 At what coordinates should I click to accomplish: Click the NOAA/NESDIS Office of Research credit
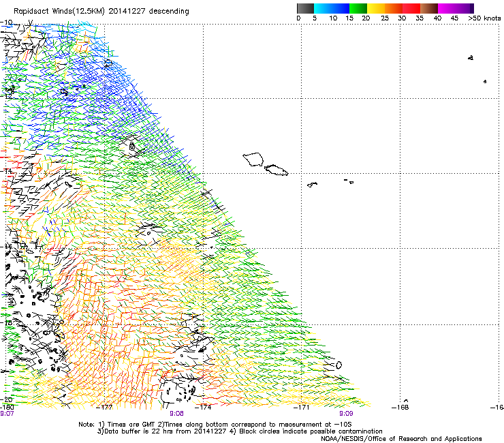pyautogui.click(x=401, y=439)
